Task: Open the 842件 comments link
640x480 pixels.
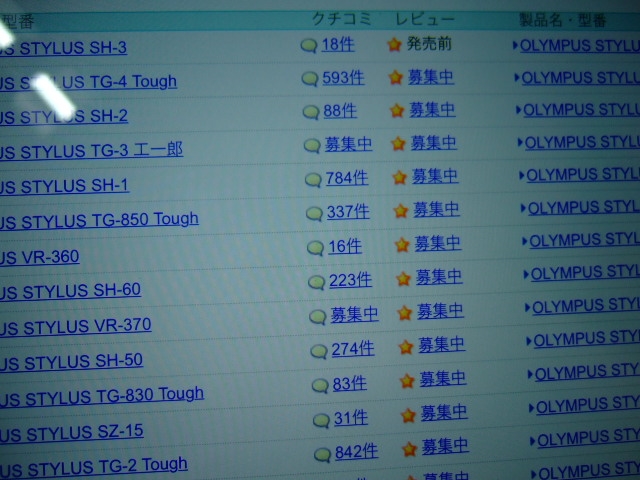Action: pyautogui.click(x=356, y=452)
